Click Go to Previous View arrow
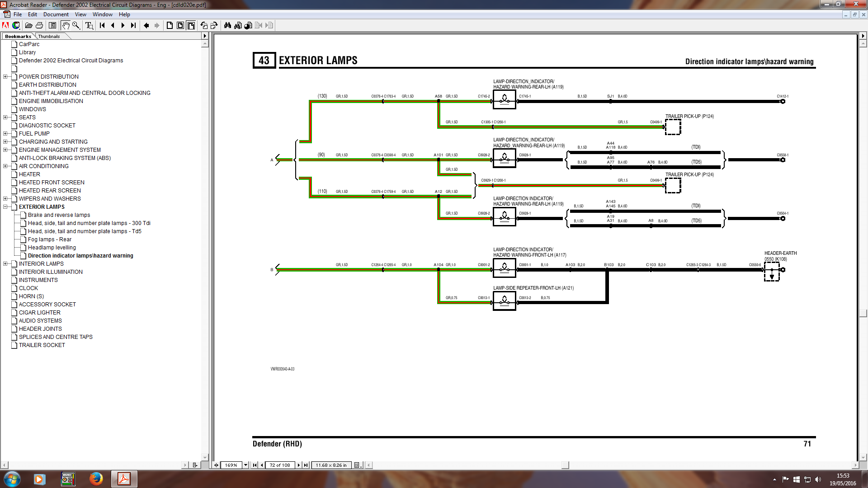Viewport: 868px width, 488px height. point(146,25)
